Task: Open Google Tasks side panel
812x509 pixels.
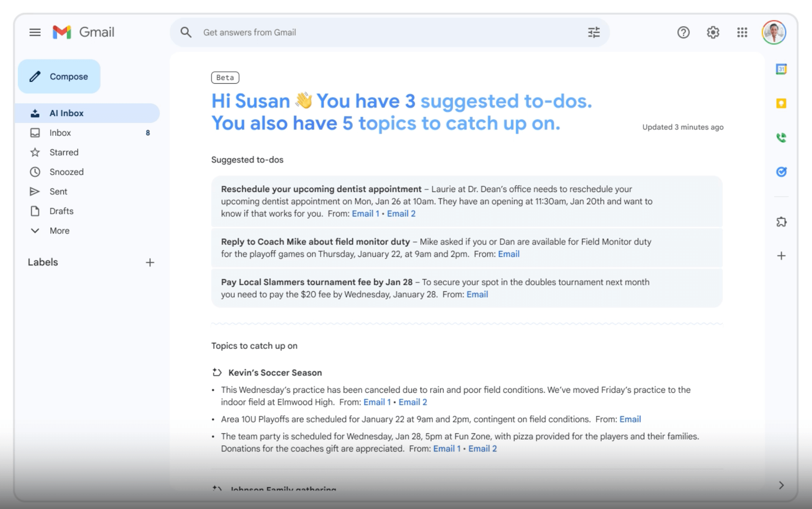Action: point(781,172)
